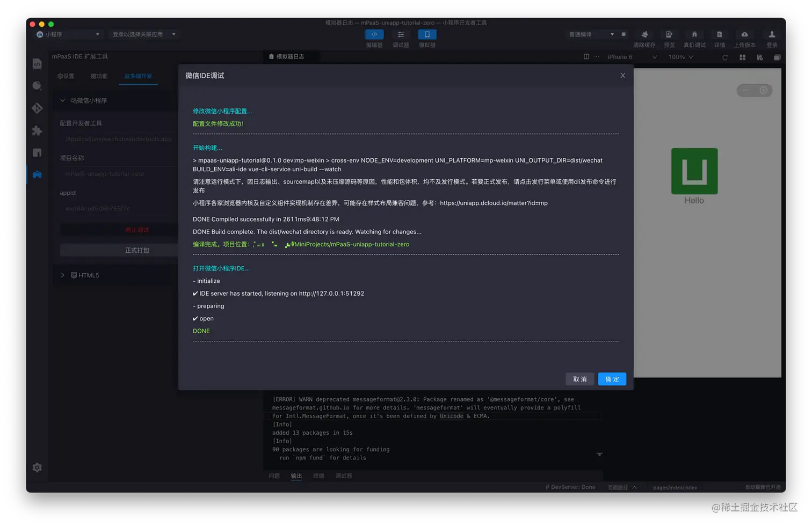Click the 预览 preview icon
The image size is (812, 527).
point(669,34)
